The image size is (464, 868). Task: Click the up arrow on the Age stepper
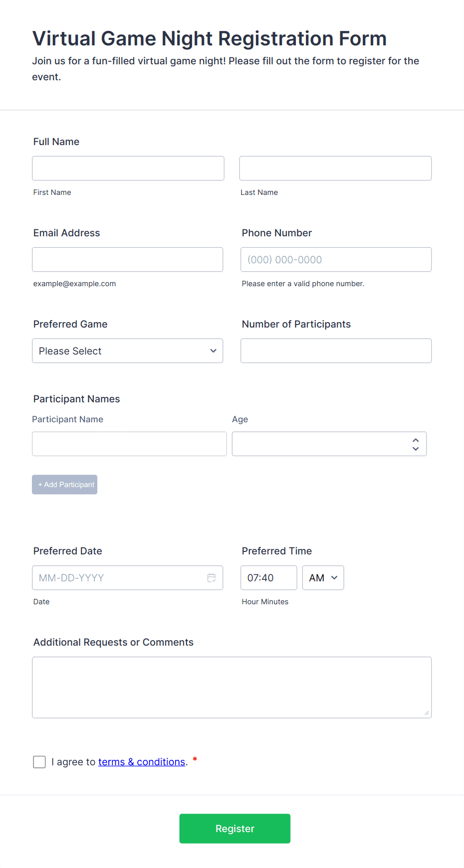[x=416, y=439]
